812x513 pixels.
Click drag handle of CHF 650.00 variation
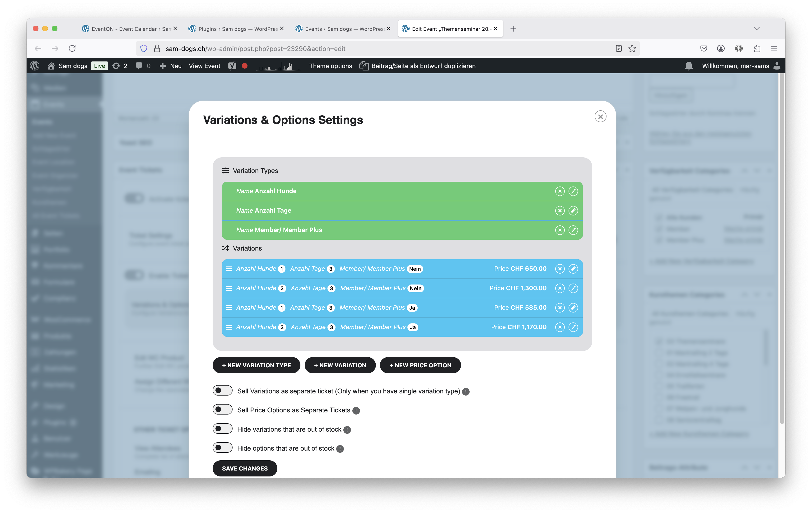click(x=229, y=269)
